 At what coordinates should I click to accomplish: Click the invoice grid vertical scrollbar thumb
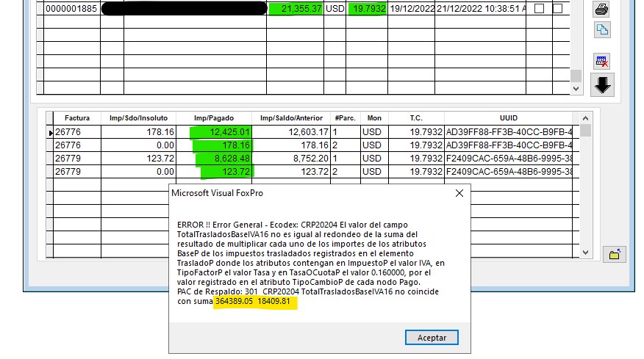click(x=586, y=131)
